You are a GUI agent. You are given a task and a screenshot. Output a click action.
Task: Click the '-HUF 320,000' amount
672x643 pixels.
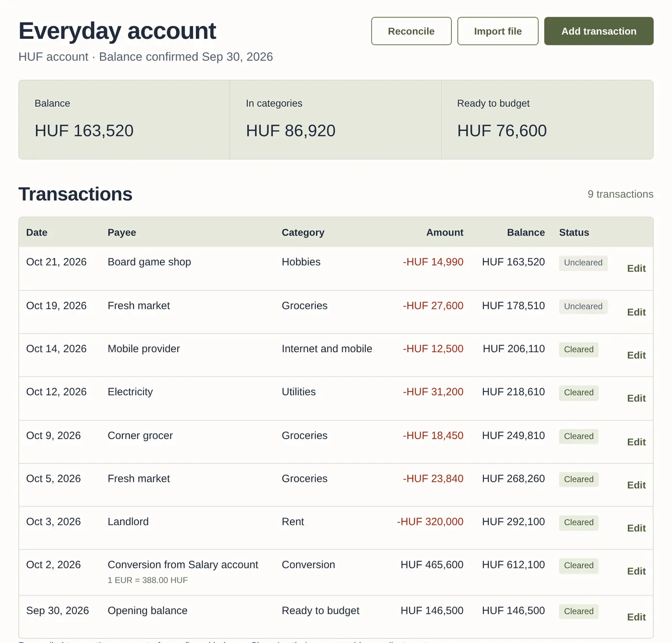pyautogui.click(x=431, y=522)
